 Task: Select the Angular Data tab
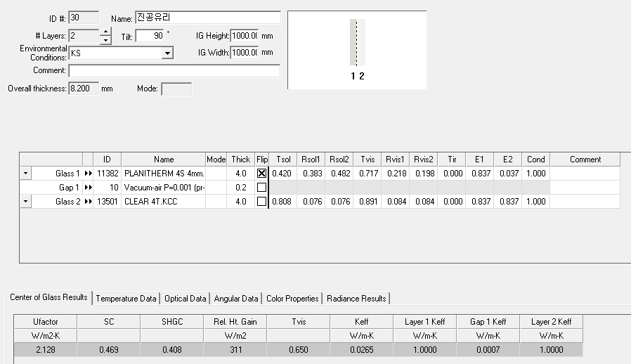pyautogui.click(x=236, y=299)
